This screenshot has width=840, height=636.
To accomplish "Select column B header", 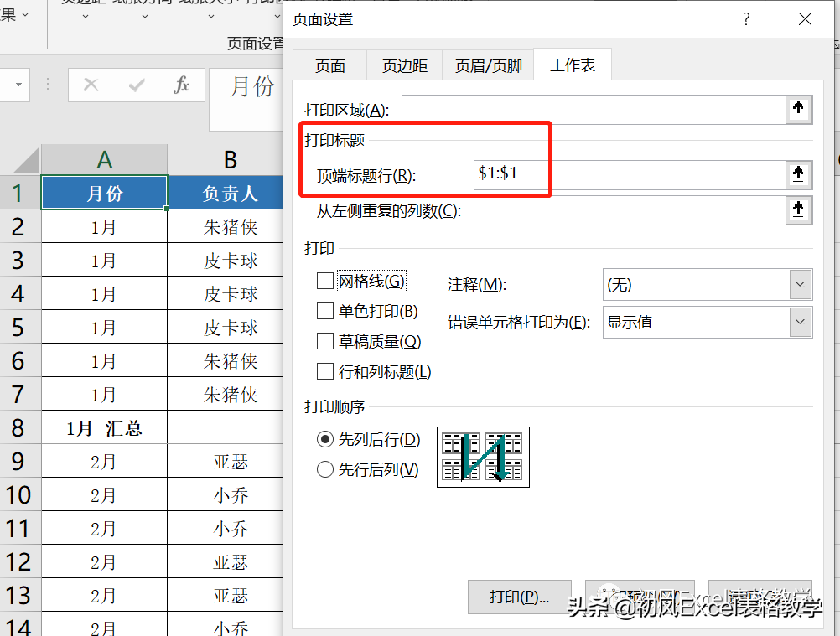I will click(x=226, y=159).
